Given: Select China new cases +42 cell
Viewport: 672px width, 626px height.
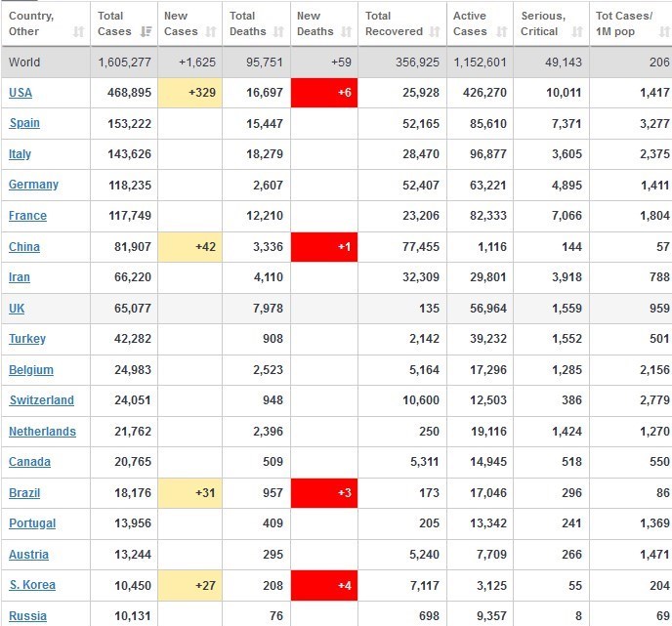Looking at the screenshot, I should click(x=190, y=247).
